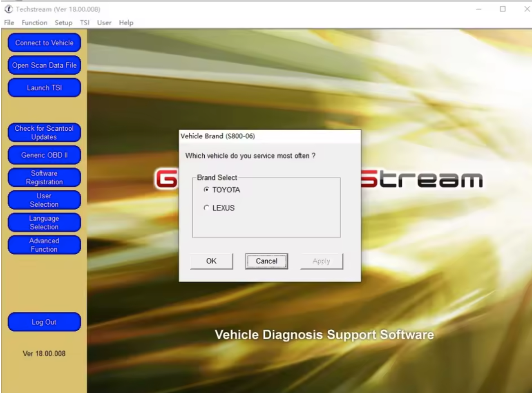Screen dimensions: 532x393
Task: Open Advanced Function
Action: [x=44, y=244]
